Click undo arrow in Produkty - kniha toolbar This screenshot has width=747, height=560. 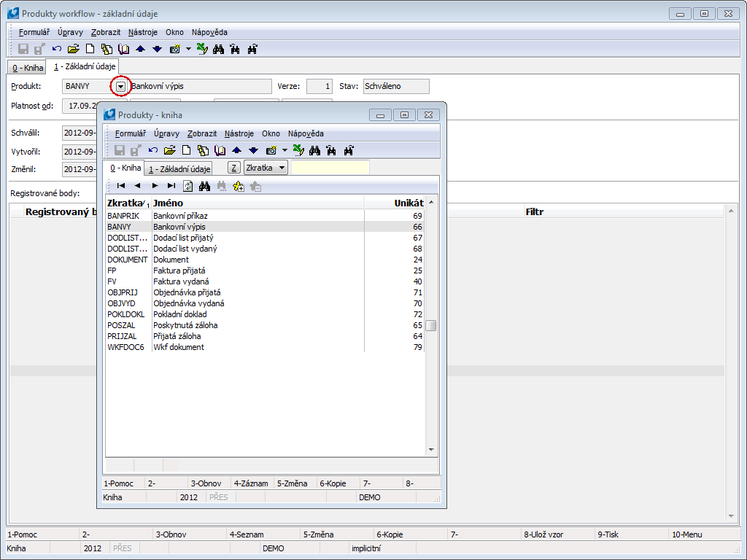click(x=153, y=150)
